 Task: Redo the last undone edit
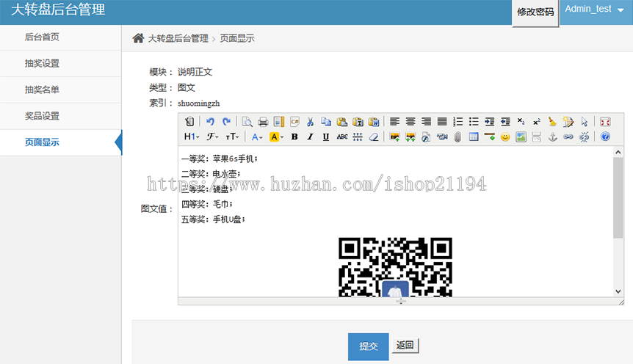click(226, 122)
